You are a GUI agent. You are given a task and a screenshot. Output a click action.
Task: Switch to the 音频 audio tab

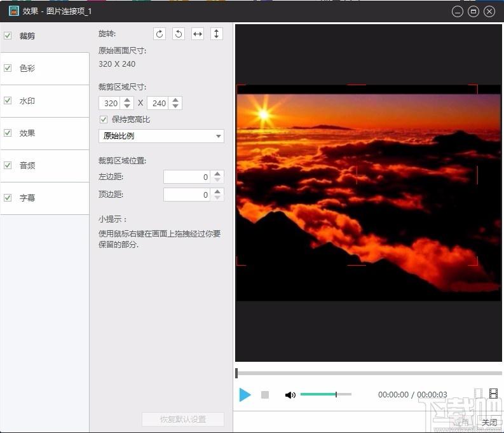coord(44,165)
